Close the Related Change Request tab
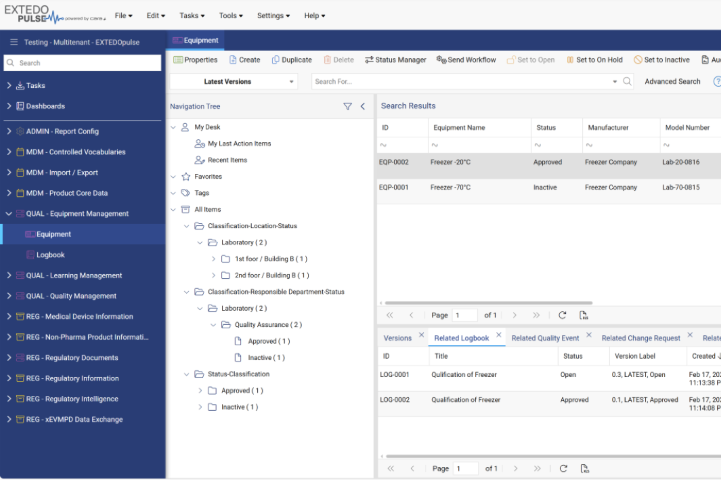The image size is (721, 480). point(690,335)
